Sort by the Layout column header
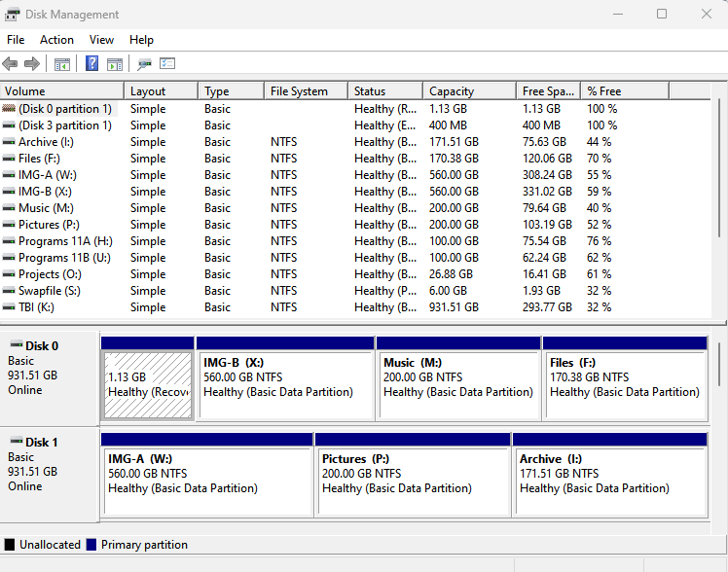This screenshot has height=572, width=728. [x=162, y=91]
